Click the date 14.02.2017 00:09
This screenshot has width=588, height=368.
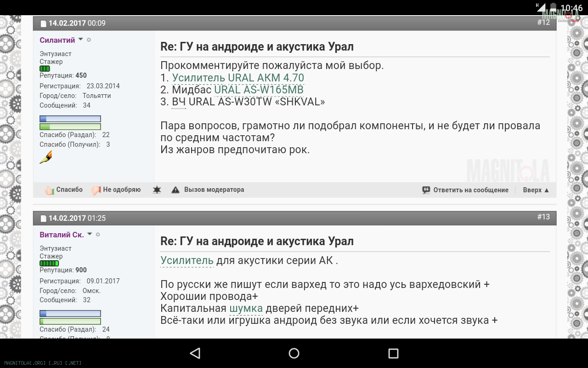pos(77,23)
